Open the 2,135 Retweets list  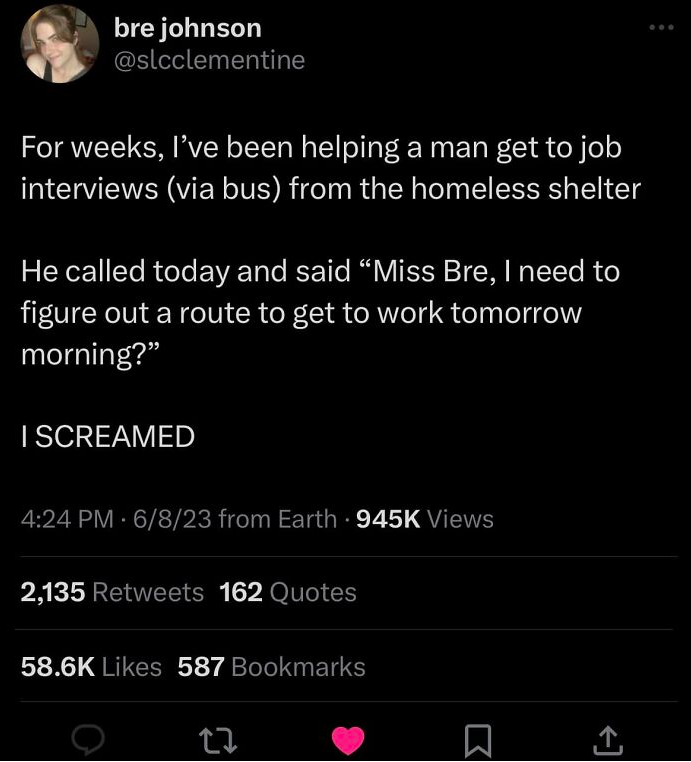(x=112, y=592)
